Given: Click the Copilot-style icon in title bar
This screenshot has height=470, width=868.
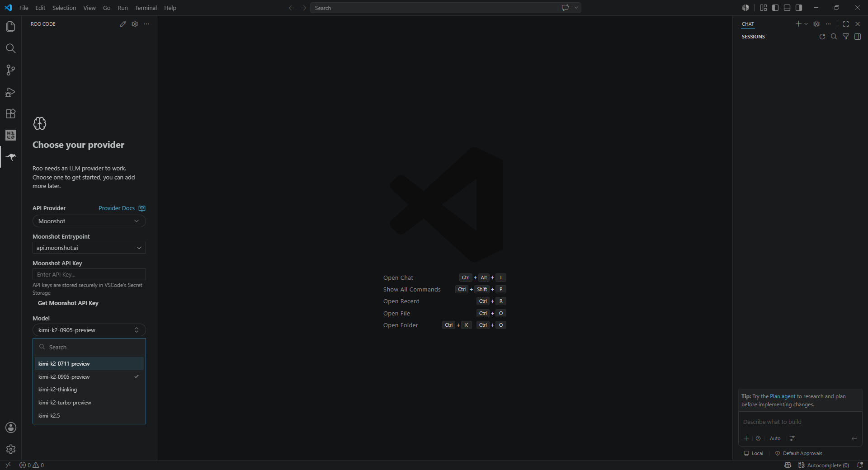Looking at the screenshot, I should pyautogui.click(x=745, y=8).
